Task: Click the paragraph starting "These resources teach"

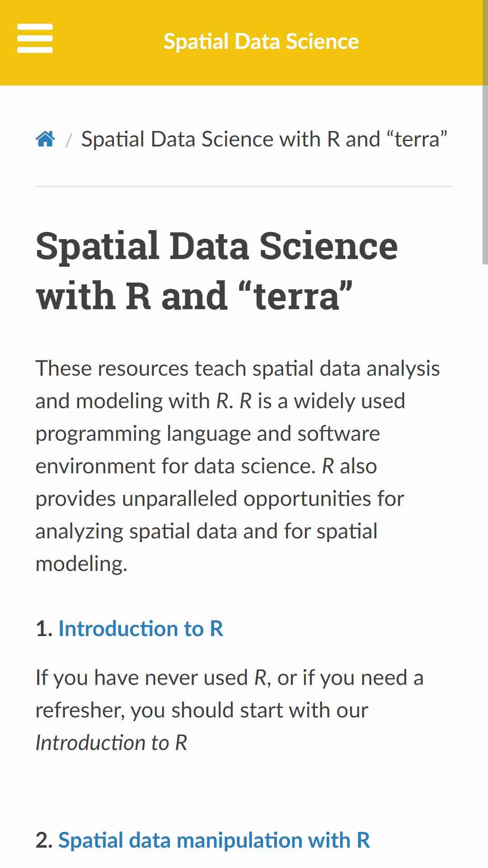Action: click(x=238, y=466)
